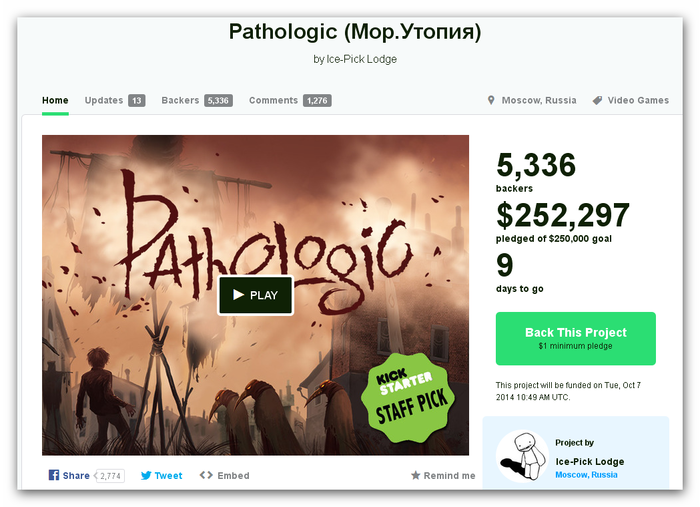700x507 pixels.
Task: Click the Kickstarter Staff Pick badge
Action: pyautogui.click(x=408, y=398)
